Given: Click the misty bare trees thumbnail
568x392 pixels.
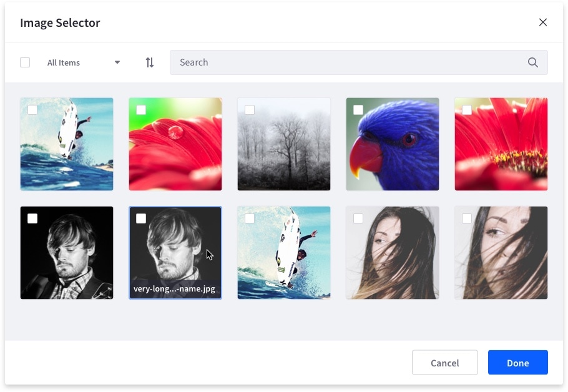Looking at the screenshot, I should tap(284, 144).
